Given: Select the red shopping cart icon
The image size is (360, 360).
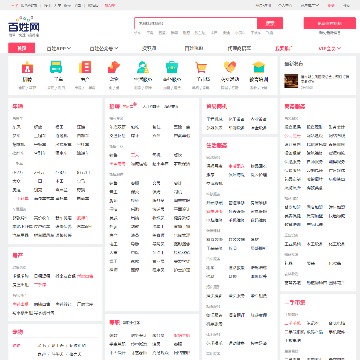Looking at the screenshot, I should click(201, 67).
